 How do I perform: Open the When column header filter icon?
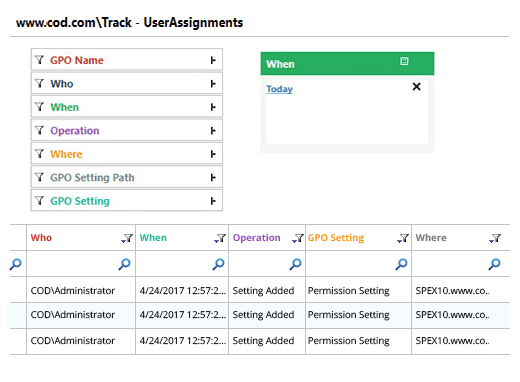pos(220,238)
